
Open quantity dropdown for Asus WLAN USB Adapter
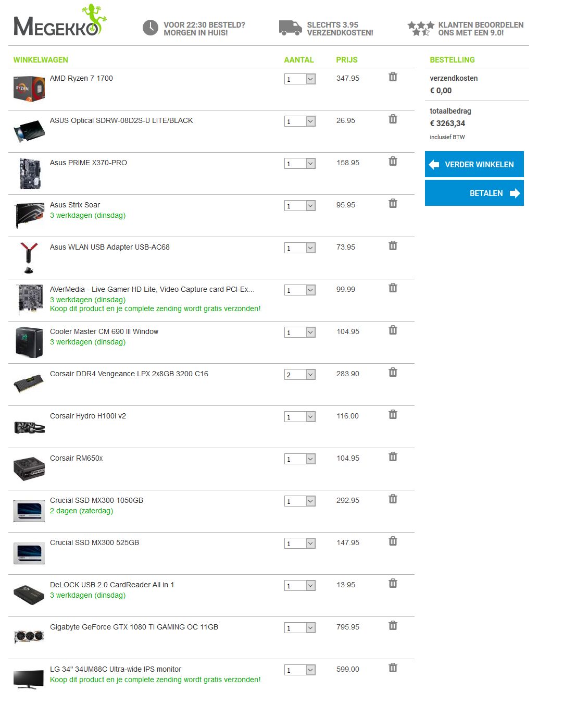point(300,248)
